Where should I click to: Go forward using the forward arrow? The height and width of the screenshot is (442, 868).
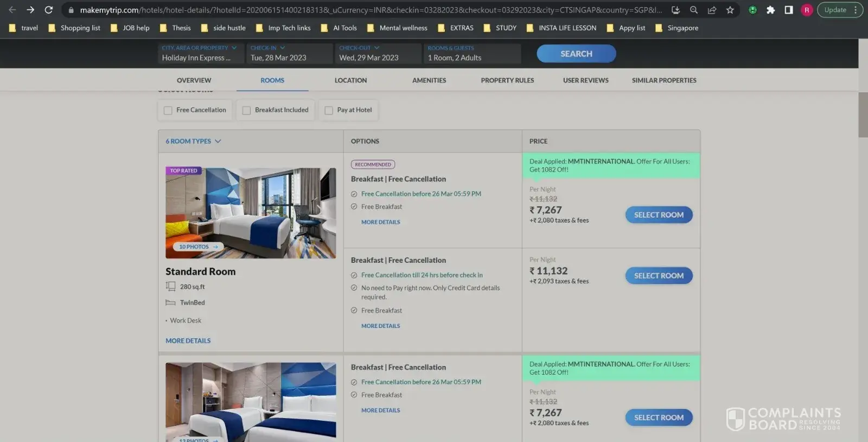tap(30, 10)
